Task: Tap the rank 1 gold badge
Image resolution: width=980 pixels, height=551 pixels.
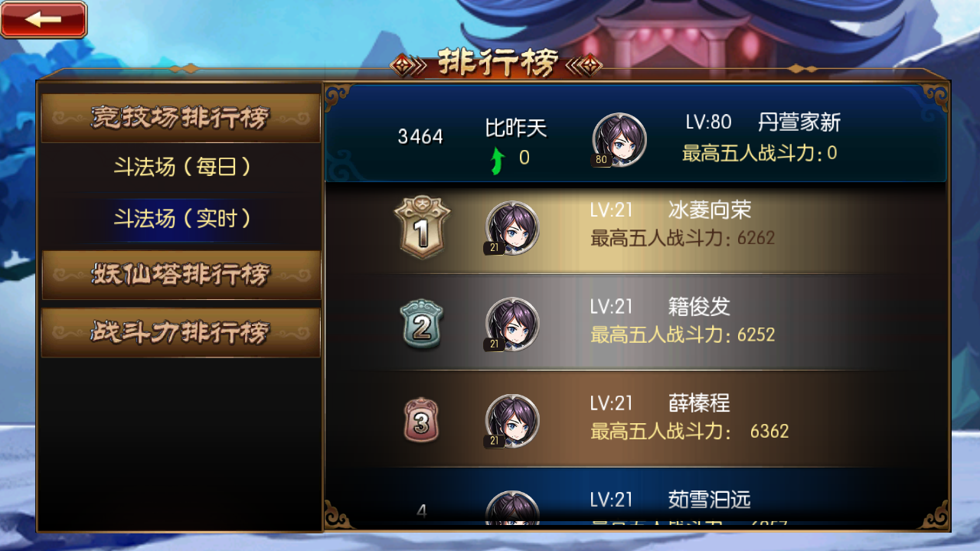Action: pyautogui.click(x=422, y=228)
